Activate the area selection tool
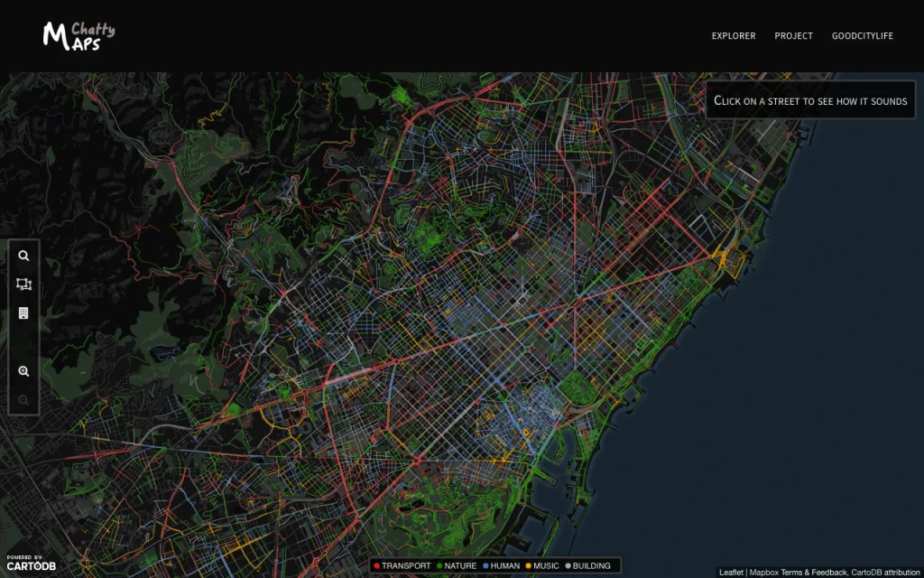 coord(23,284)
